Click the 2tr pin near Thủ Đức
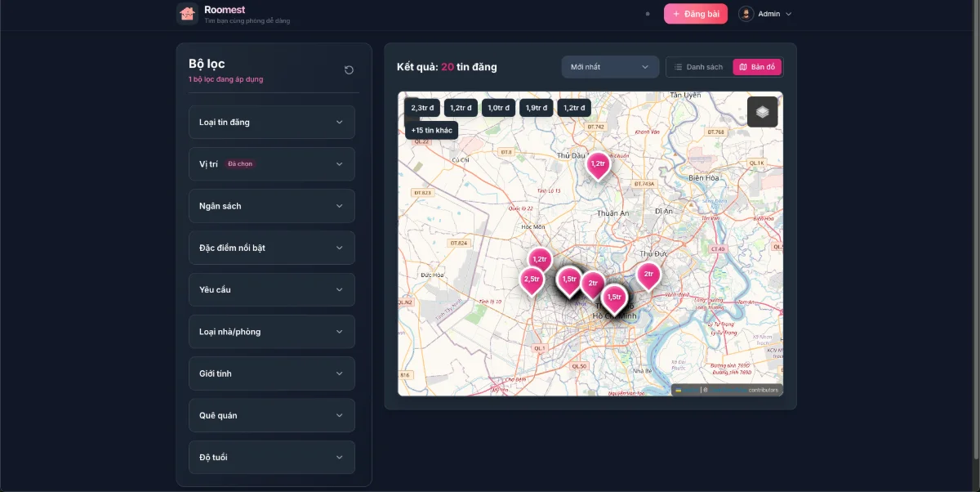This screenshot has height=492, width=980. pos(648,275)
